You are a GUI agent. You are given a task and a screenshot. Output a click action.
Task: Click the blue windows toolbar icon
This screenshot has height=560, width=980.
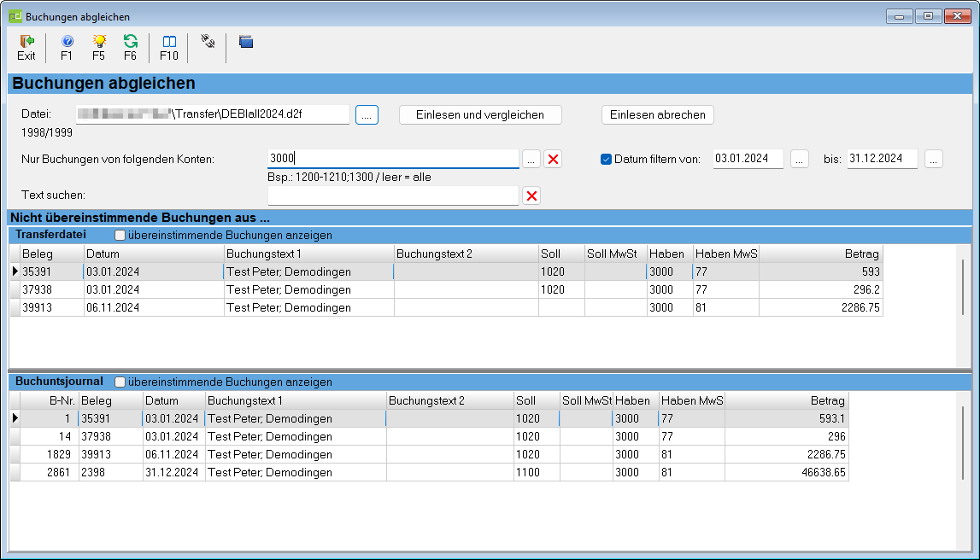(x=246, y=41)
